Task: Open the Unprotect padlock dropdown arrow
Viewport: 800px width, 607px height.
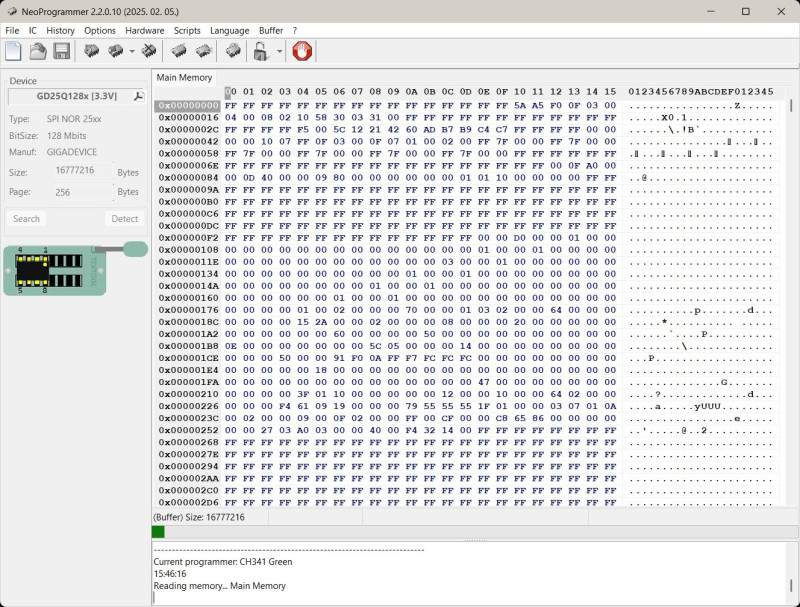Action: pyautogui.click(x=279, y=52)
